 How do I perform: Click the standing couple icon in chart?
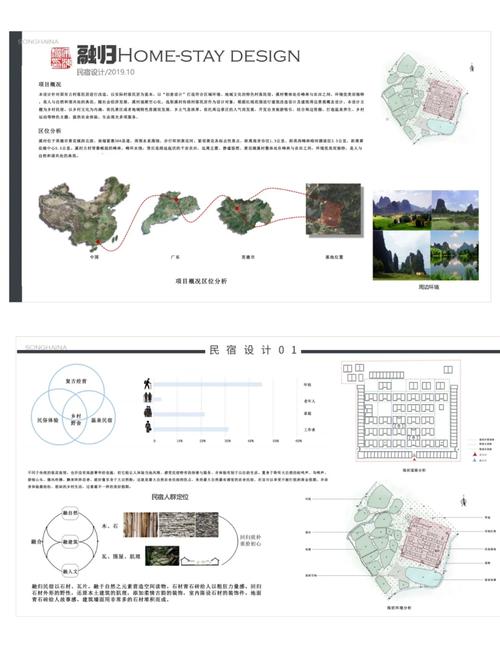(148, 397)
